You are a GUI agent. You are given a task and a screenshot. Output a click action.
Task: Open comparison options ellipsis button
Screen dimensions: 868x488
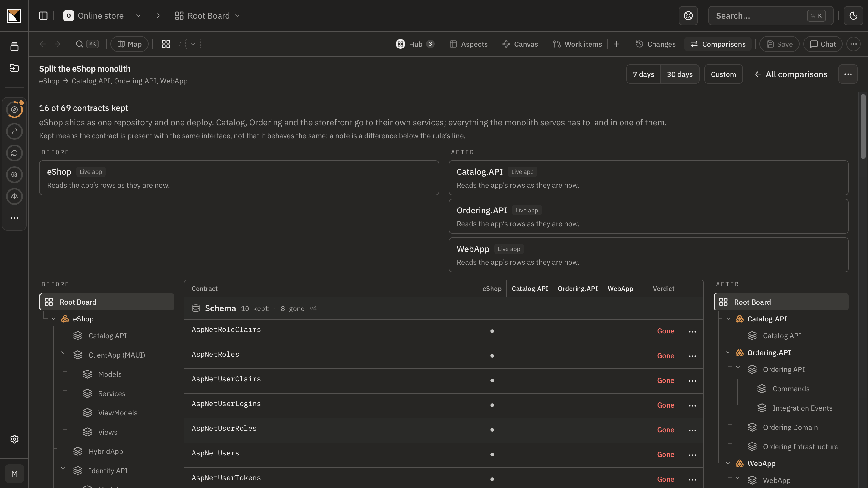pos(848,74)
